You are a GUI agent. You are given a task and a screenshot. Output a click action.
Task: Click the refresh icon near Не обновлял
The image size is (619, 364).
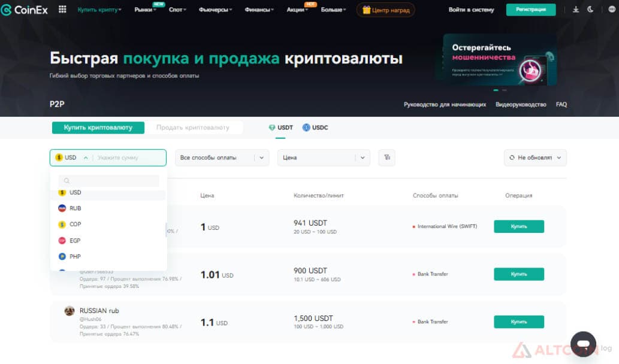point(512,157)
